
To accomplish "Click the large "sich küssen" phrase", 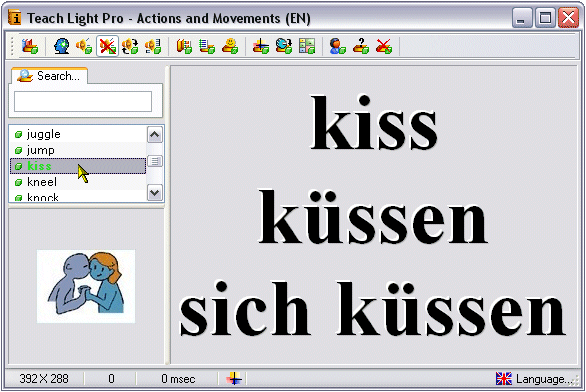I will coord(373,309).
